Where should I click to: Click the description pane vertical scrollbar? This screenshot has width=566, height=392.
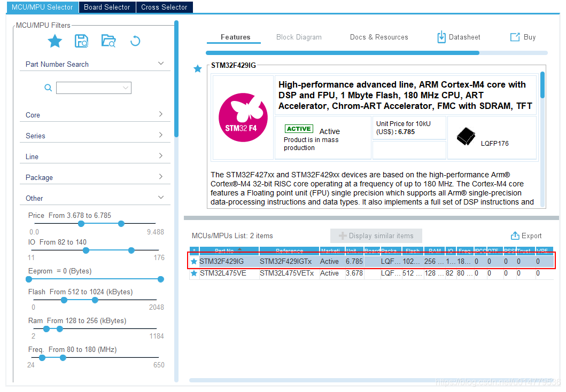[542, 85]
